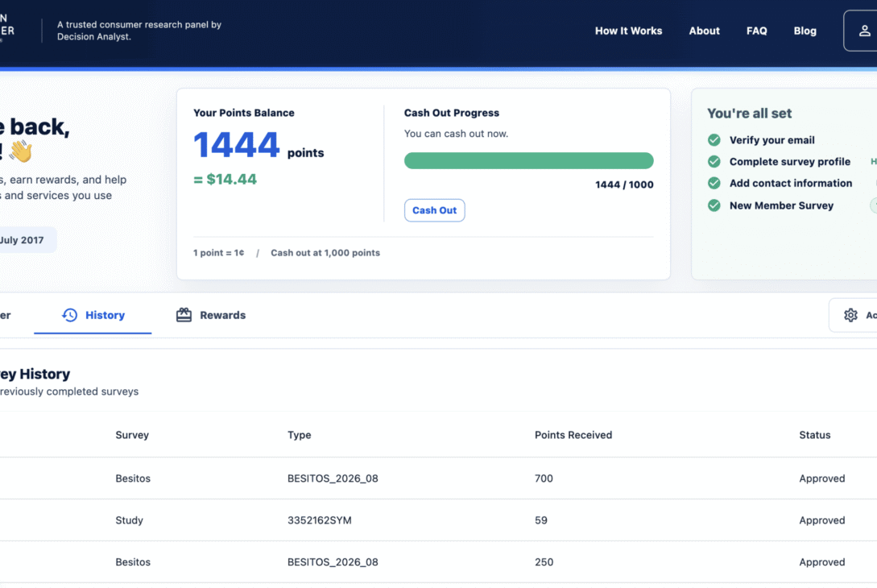
Task: Switch to the History tab
Action: pyautogui.click(x=93, y=315)
